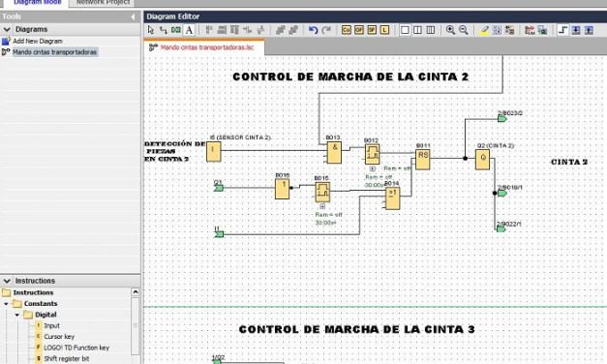Zoom in on the diagram
Screen dimensions: 607x364
tap(450, 30)
